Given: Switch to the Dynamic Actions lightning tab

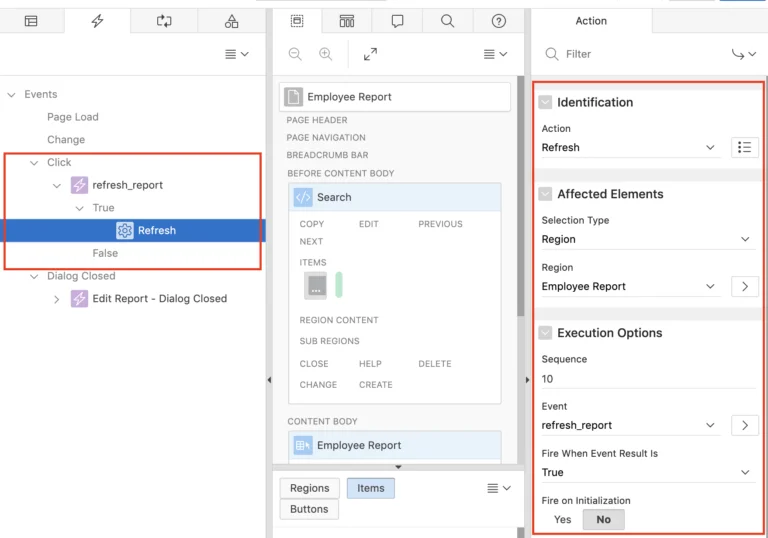Looking at the screenshot, I should tap(97, 21).
